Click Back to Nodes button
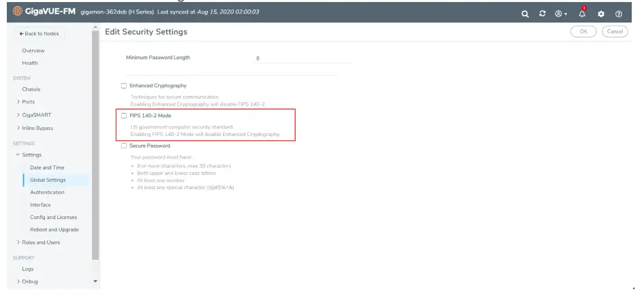 39,33
